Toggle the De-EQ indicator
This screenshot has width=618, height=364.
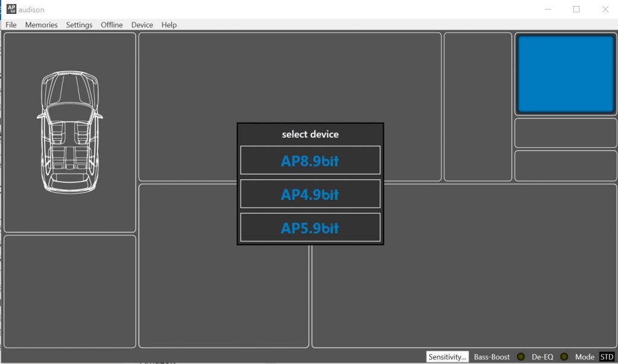coord(564,357)
